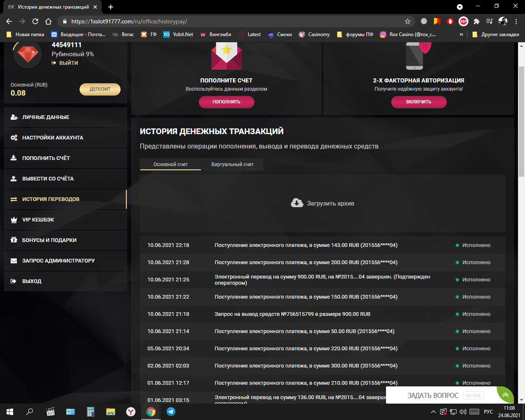Screen dimensions: 525x420
Task: Click the browser address bar
Action: tap(236, 21)
